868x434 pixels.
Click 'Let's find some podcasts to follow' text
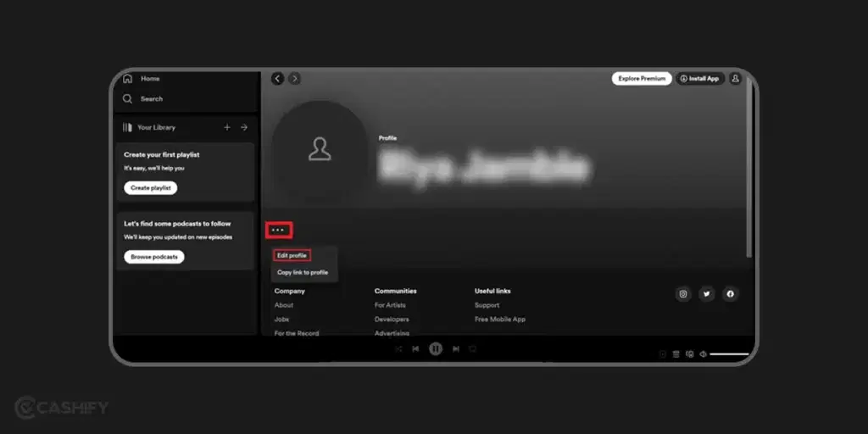(177, 224)
